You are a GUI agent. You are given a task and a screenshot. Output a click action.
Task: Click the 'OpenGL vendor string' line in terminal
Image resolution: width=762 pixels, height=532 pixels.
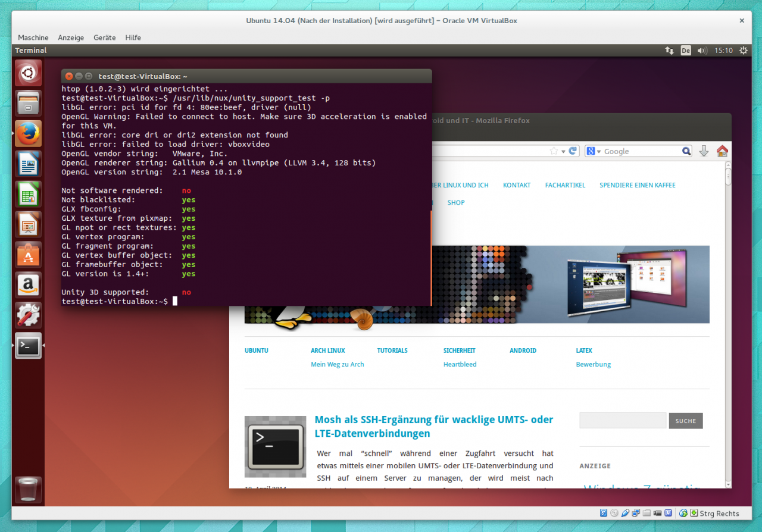tap(145, 154)
